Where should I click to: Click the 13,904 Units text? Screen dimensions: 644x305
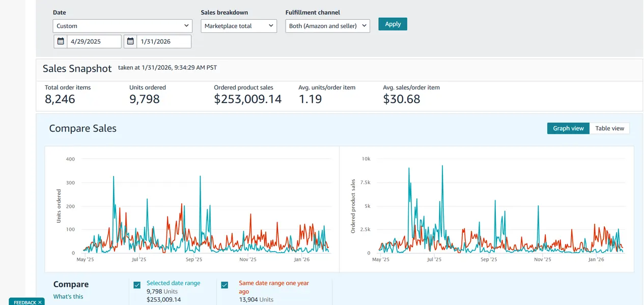(256, 300)
